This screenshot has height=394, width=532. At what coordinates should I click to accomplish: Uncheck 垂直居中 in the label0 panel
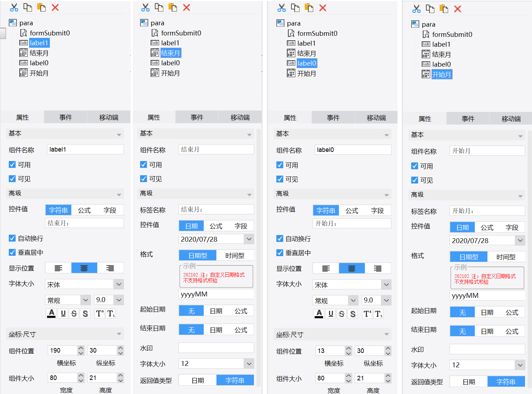coord(280,253)
